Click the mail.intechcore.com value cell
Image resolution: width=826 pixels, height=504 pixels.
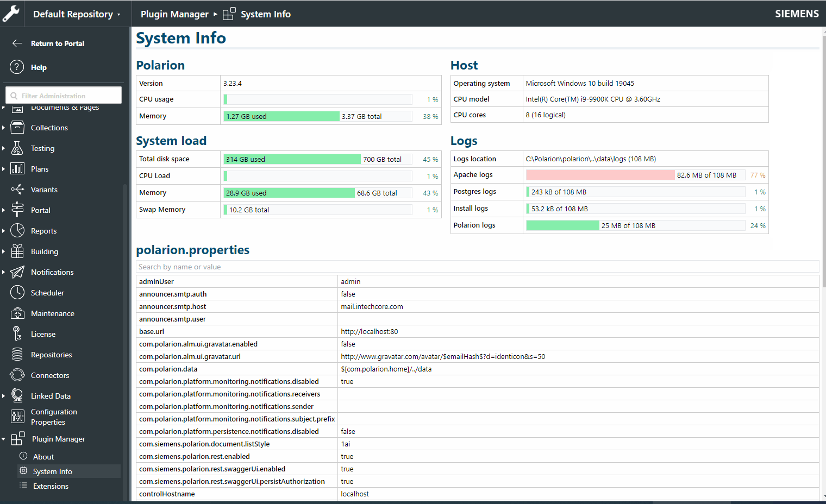coord(372,306)
